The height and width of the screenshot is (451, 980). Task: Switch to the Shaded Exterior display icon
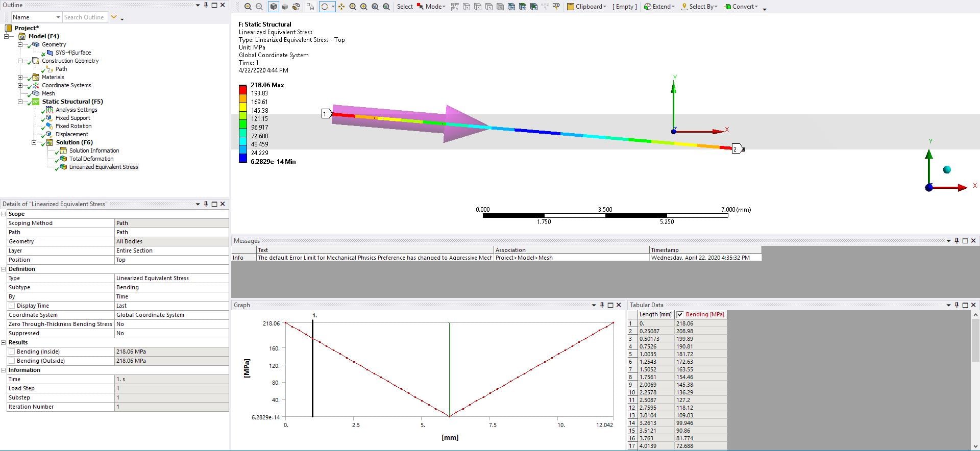click(285, 7)
